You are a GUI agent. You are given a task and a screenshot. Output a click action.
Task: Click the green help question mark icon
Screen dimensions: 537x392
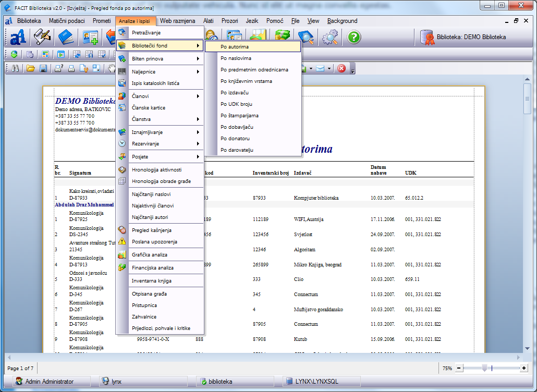coord(355,37)
